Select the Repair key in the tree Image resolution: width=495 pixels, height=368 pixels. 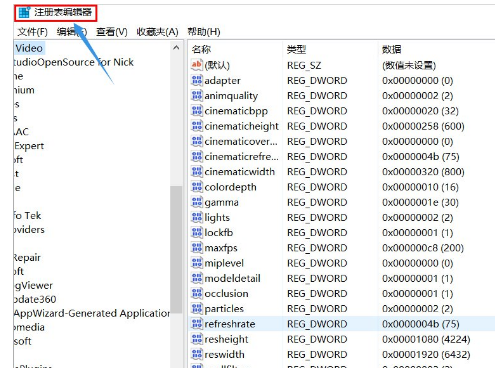[x=27, y=258]
